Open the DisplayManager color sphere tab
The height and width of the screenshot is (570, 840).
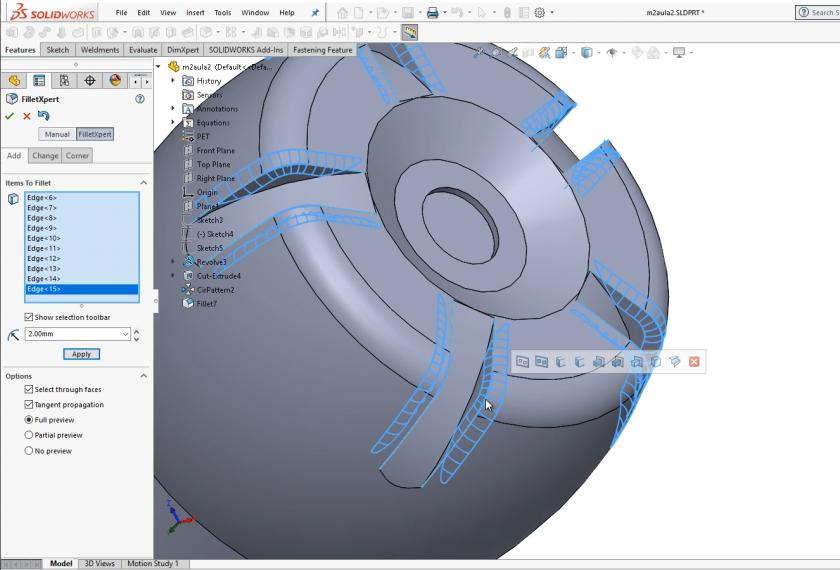114,80
